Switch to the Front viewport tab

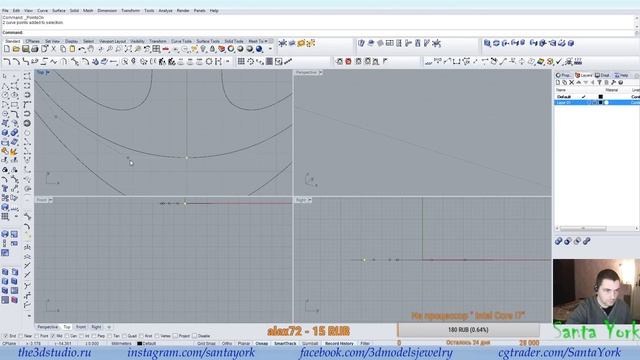click(x=81, y=327)
